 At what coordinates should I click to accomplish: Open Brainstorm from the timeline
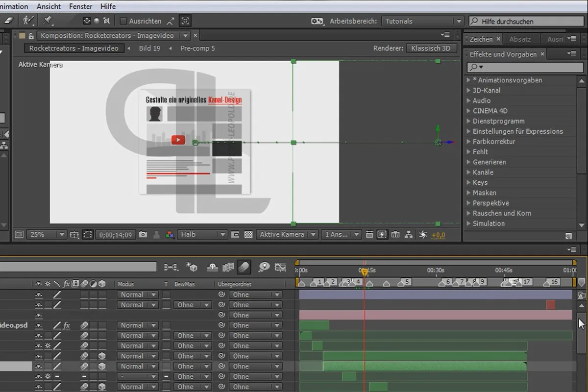[x=264, y=267]
